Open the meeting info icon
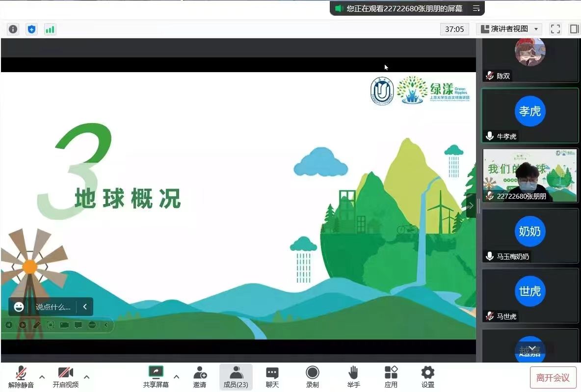 pyautogui.click(x=13, y=29)
